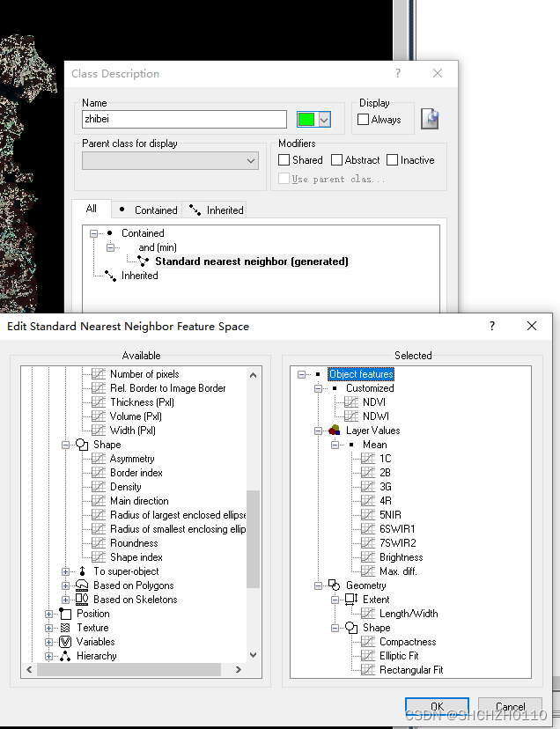Click the Roundness feature icon
The width and height of the screenshot is (560, 729).
99,543
